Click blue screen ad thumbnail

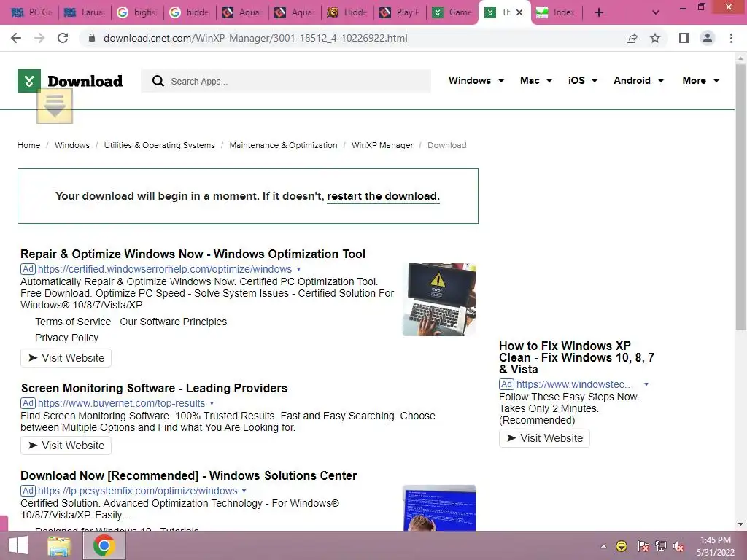(x=438, y=508)
